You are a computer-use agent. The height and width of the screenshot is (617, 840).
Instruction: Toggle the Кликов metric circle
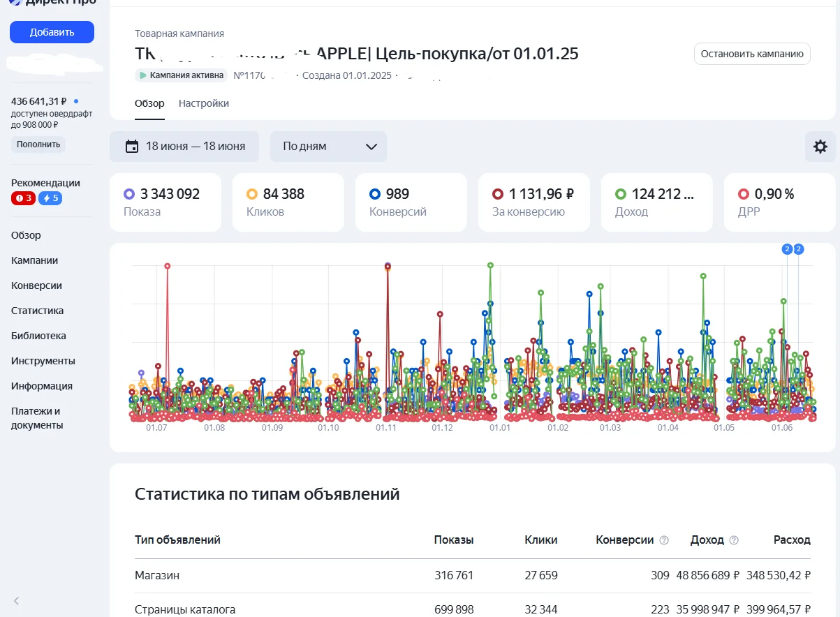[251, 194]
